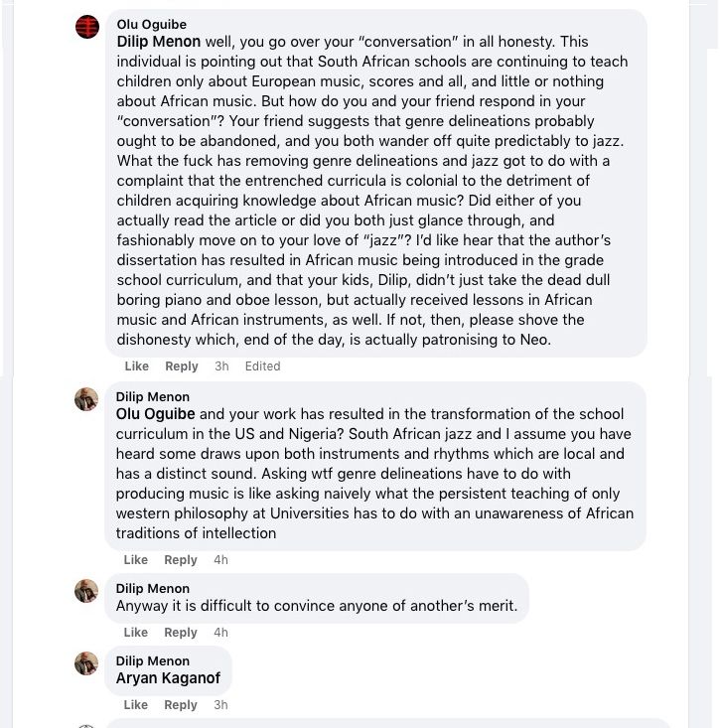Image resolution: width=720 pixels, height=728 pixels.
Task: Reply to Olu Oguibe's comment
Action: [182, 366]
